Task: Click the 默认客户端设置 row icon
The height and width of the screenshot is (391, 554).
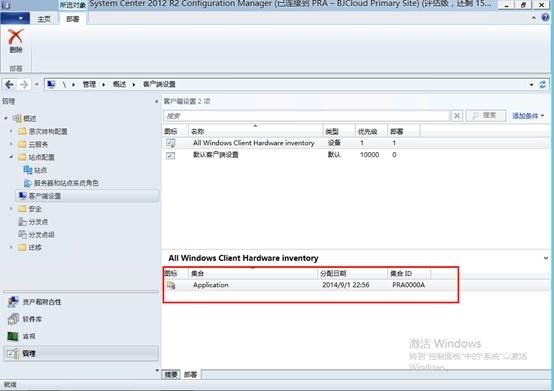Action: [x=171, y=155]
